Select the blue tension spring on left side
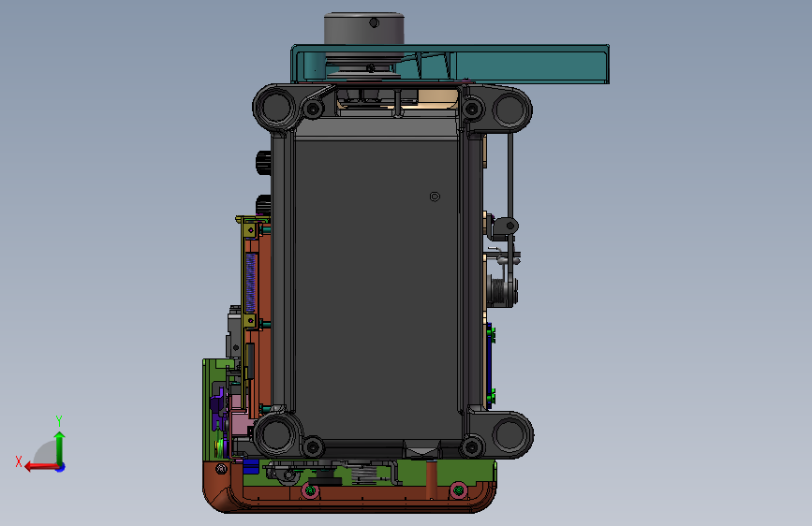This screenshot has height=526, width=812. point(251,284)
